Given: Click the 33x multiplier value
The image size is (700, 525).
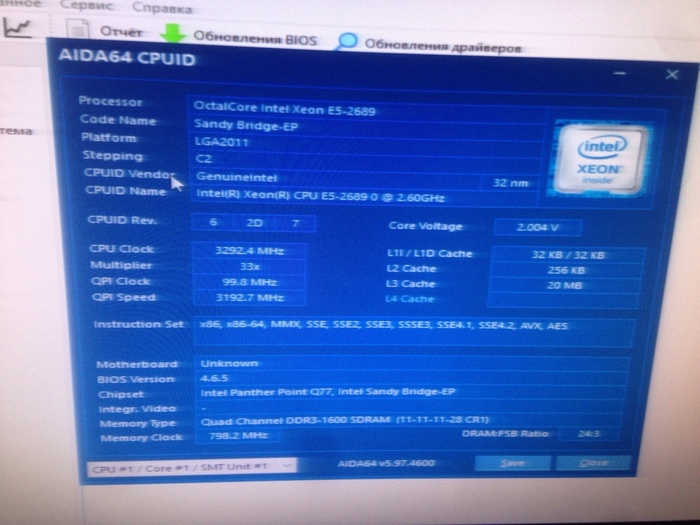Looking at the screenshot, I should pos(249,267).
